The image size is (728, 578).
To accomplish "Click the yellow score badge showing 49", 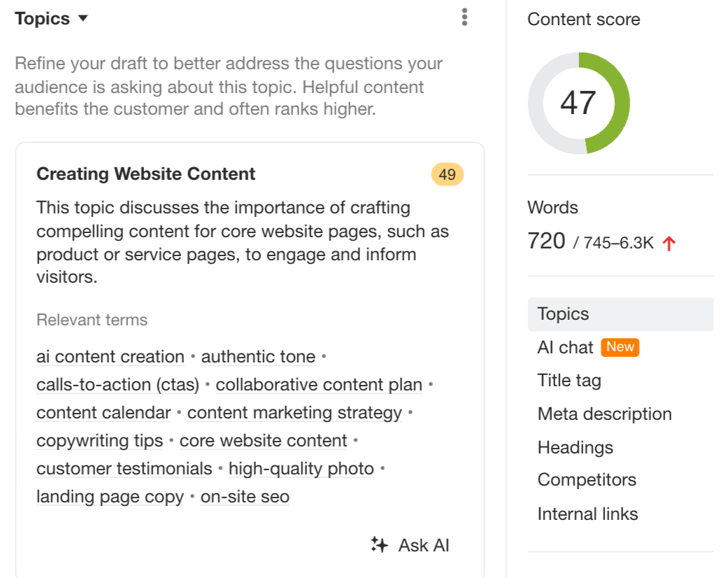I will coord(446,174).
